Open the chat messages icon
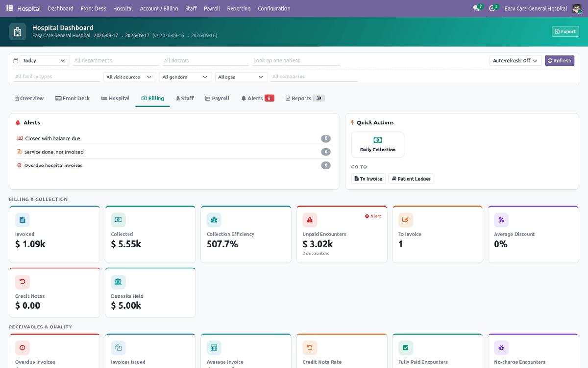The image size is (588, 368). 476,8
